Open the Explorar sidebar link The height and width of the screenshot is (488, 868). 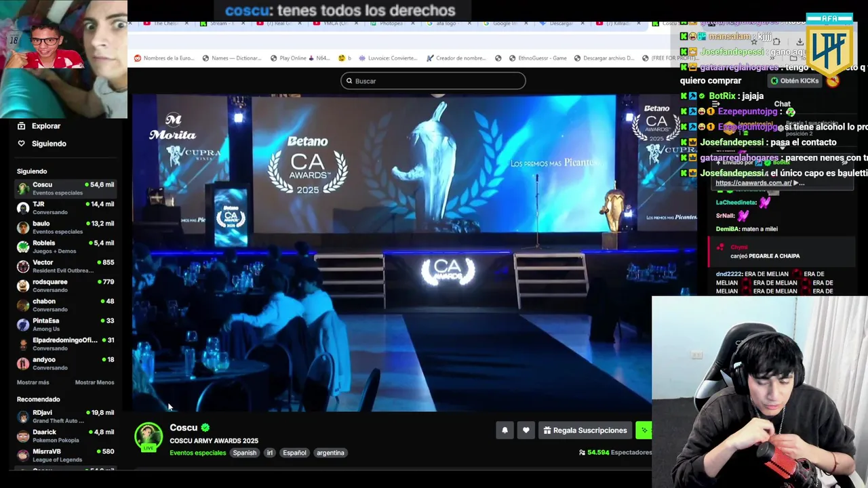(x=39, y=126)
